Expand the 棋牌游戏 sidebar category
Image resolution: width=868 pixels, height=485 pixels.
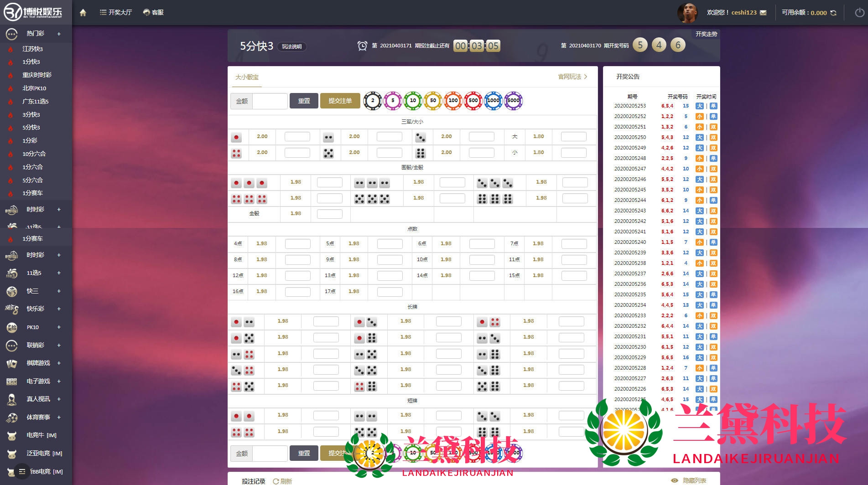click(x=59, y=363)
